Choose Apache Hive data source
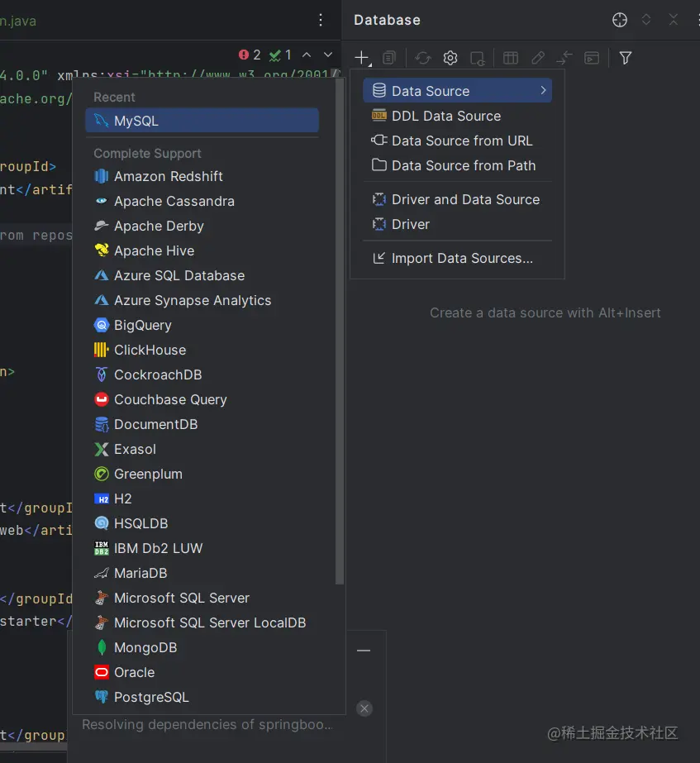700x763 pixels. pyautogui.click(x=202, y=250)
